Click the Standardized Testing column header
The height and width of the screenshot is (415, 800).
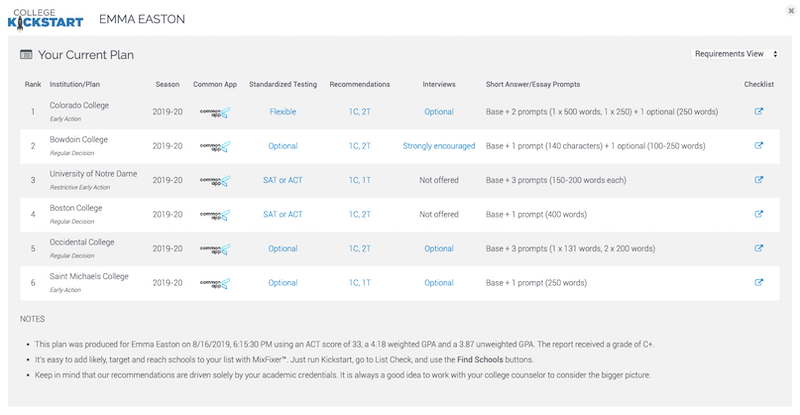(283, 84)
